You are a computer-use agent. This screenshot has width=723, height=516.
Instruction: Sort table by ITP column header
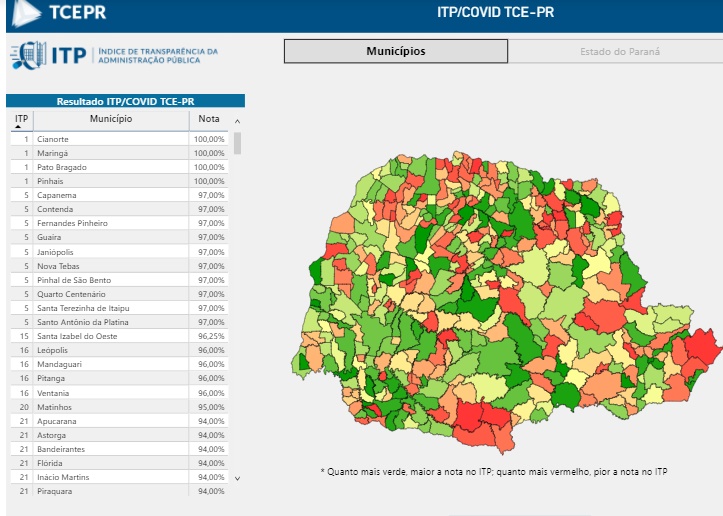coord(22,119)
